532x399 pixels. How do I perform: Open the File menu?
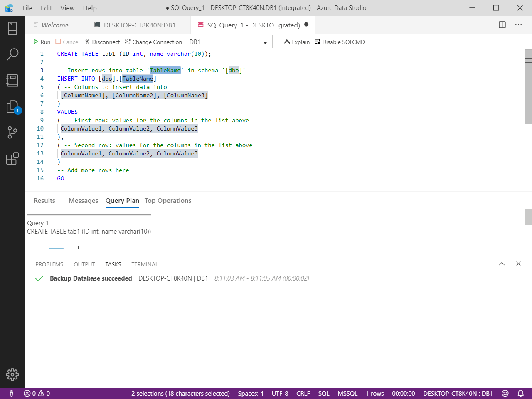(x=27, y=8)
